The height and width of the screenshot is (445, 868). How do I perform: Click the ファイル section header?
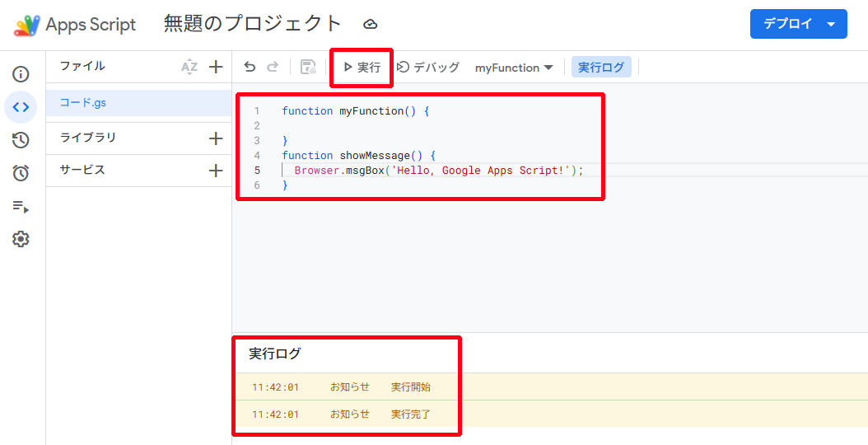pos(82,66)
